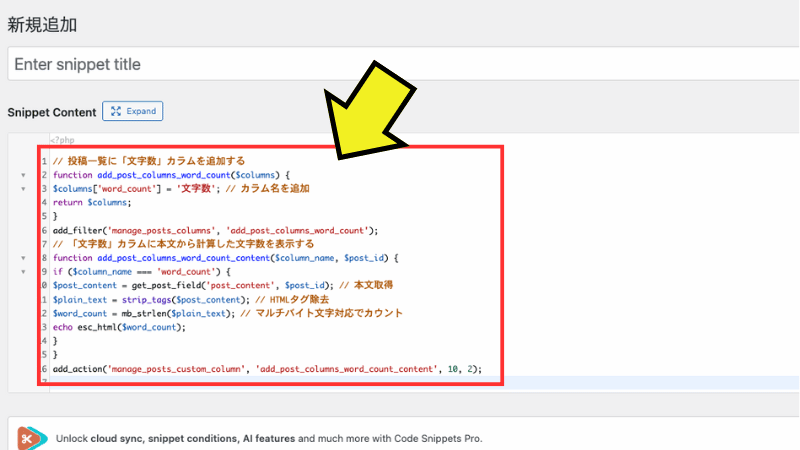Toggle fold arrow beside the $columns['word_count'] line
The width and height of the screenshot is (800, 450).
click(23, 189)
